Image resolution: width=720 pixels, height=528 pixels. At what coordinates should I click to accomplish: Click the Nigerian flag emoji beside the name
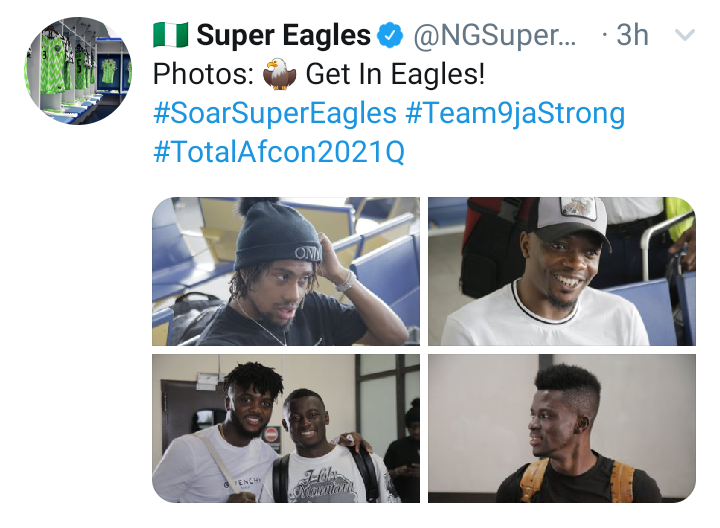170,34
